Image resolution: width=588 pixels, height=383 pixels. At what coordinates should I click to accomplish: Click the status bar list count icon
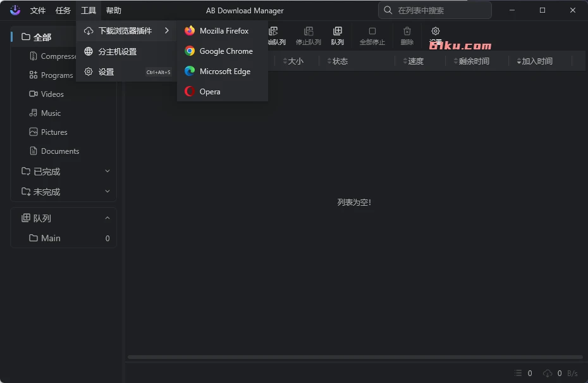pyautogui.click(x=518, y=373)
